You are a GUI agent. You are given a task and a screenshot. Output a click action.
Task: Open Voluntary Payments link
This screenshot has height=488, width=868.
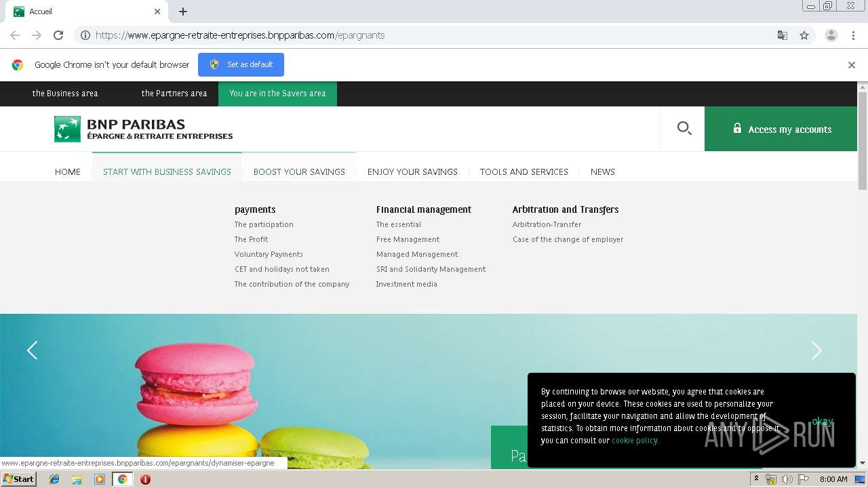[269, 254]
